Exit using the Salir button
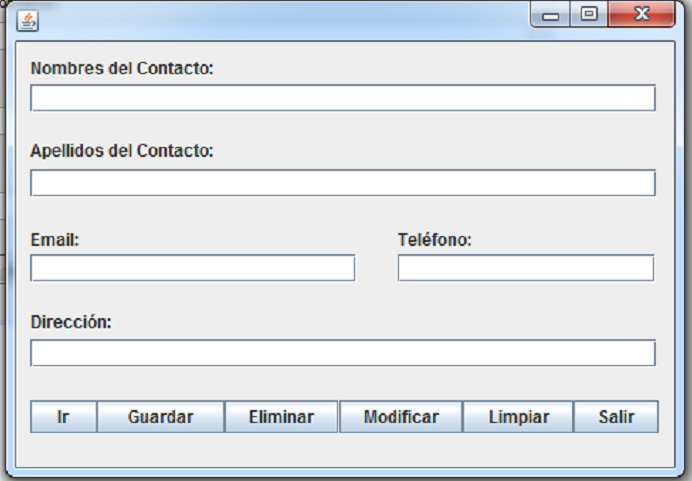This screenshot has height=481, width=692. (x=616, y=417)
